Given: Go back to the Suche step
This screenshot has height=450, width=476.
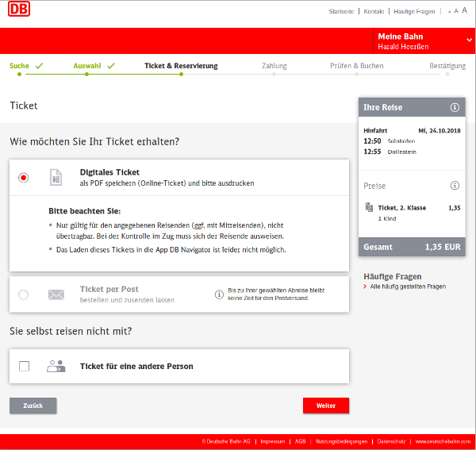Looking at the screenshot, I should point(20,66).
